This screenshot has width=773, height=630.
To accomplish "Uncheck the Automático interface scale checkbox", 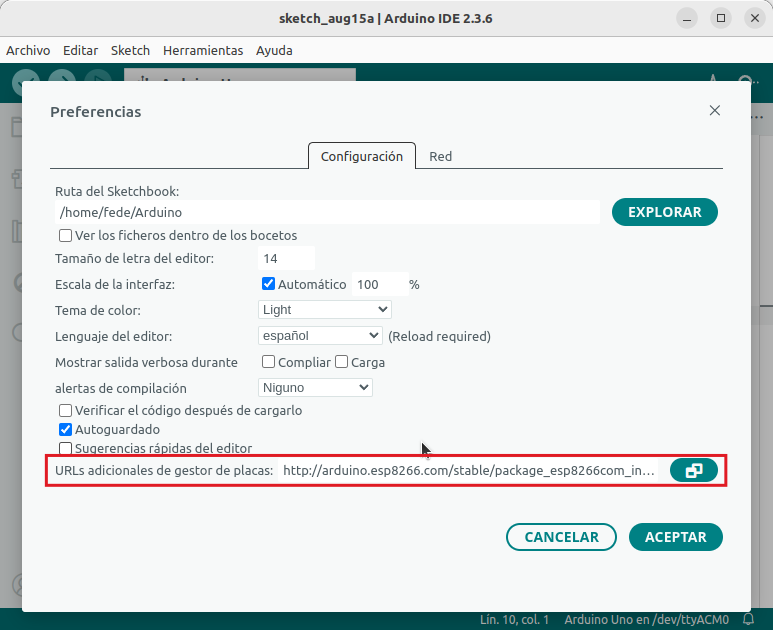I will [x=268, y=284].
